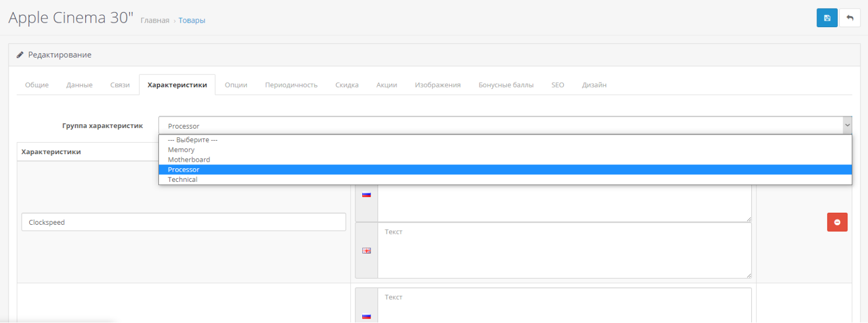
Task: Click the Группа характеристик label
Action: click(x=103, y=125)
